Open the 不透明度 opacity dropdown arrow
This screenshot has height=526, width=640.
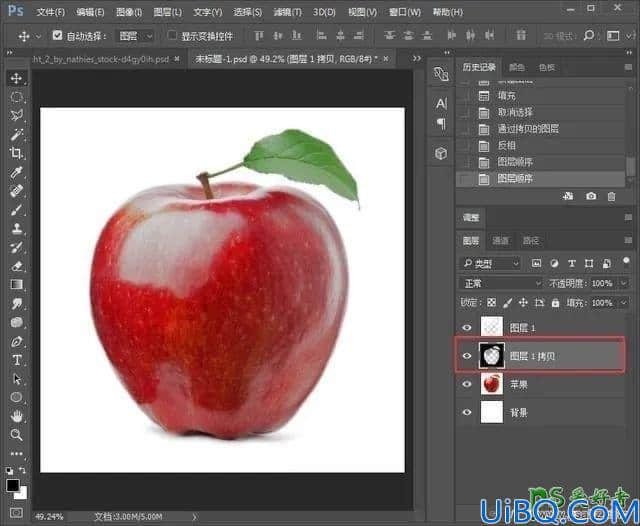624,283
